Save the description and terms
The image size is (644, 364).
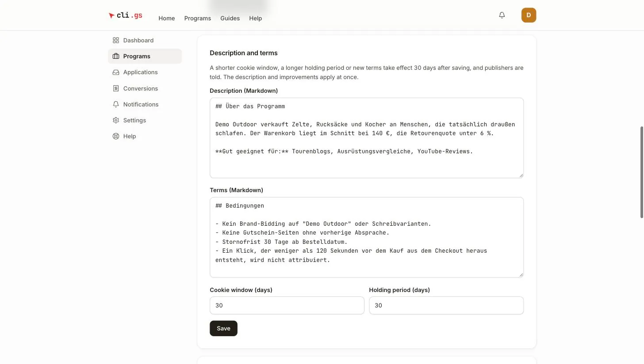click(223, 328)
